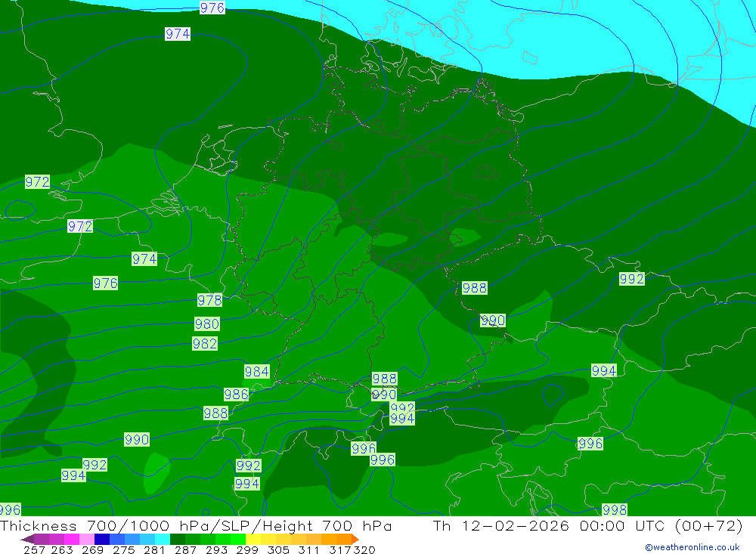This screenshot has height=554, width=756.
Task: Click the legend value '287'
Action: point(185,550)
